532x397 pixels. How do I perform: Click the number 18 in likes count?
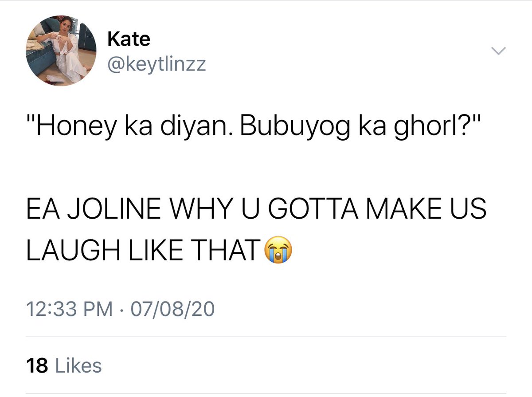tap(37, 366)
